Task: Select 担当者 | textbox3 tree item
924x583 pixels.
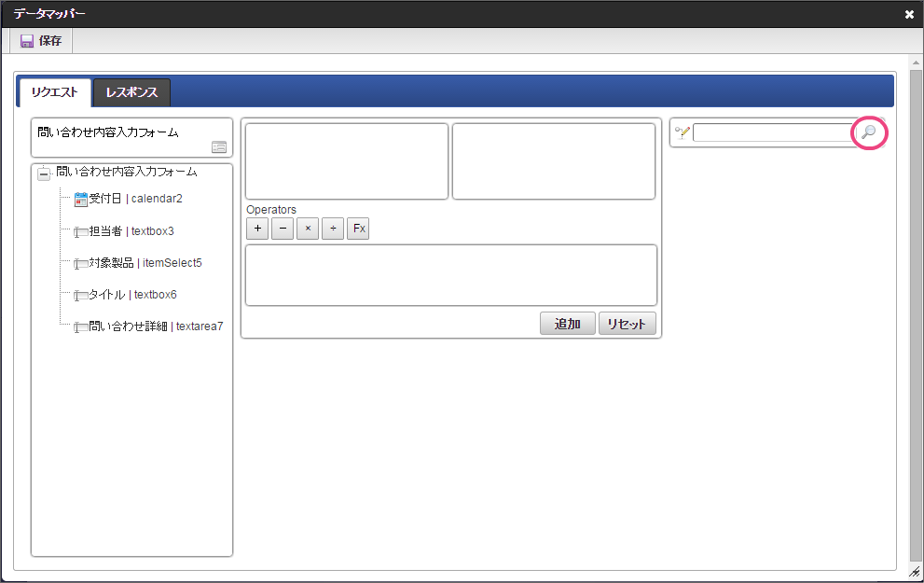Action: 131,231
